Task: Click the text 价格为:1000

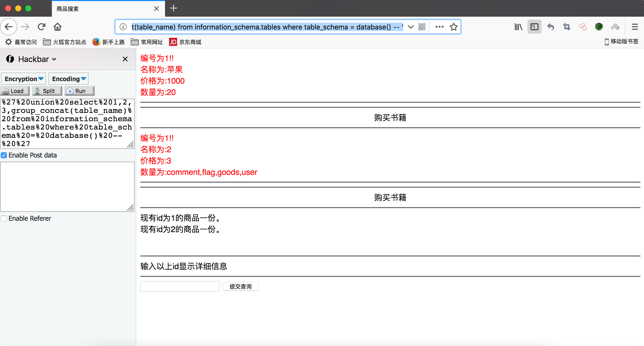Action: pyautogui.click(x=163, y=81)
